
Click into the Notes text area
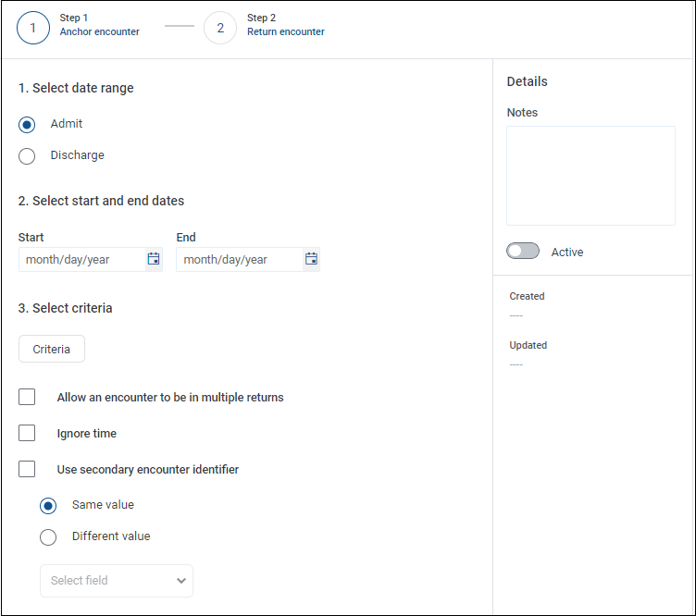[590, 176]
